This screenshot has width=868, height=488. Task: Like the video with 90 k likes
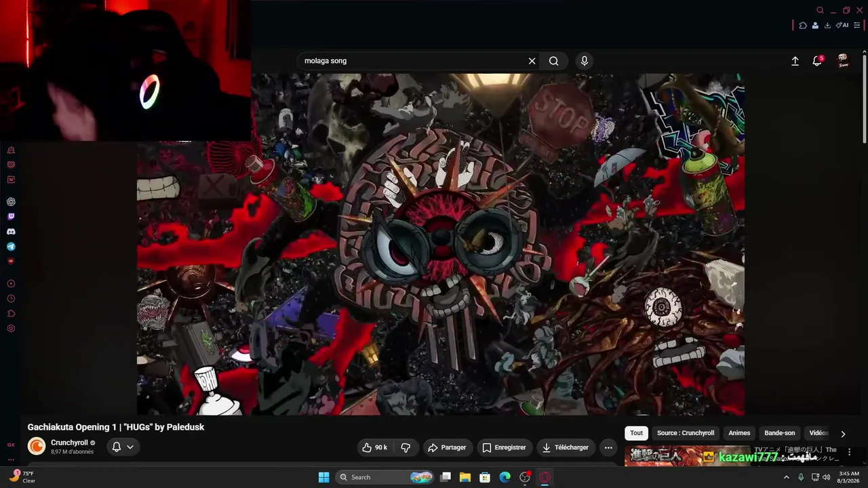(x=374, y=447)
